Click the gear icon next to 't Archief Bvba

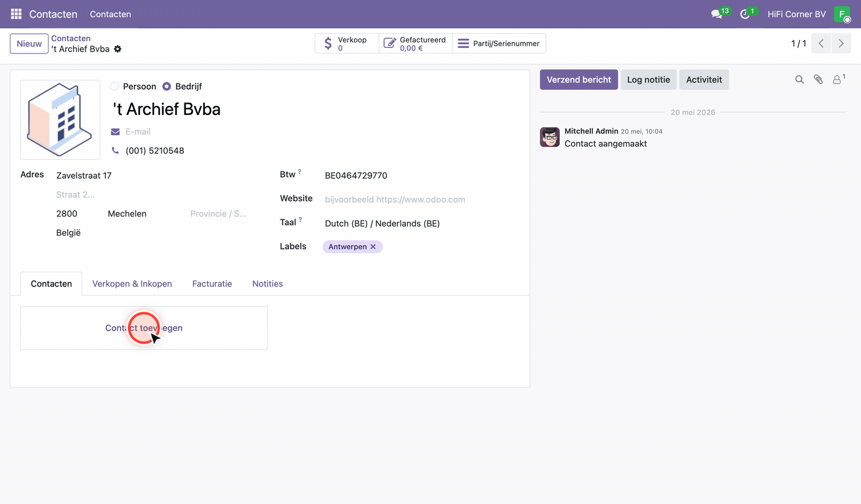click(x=117, y=49)
